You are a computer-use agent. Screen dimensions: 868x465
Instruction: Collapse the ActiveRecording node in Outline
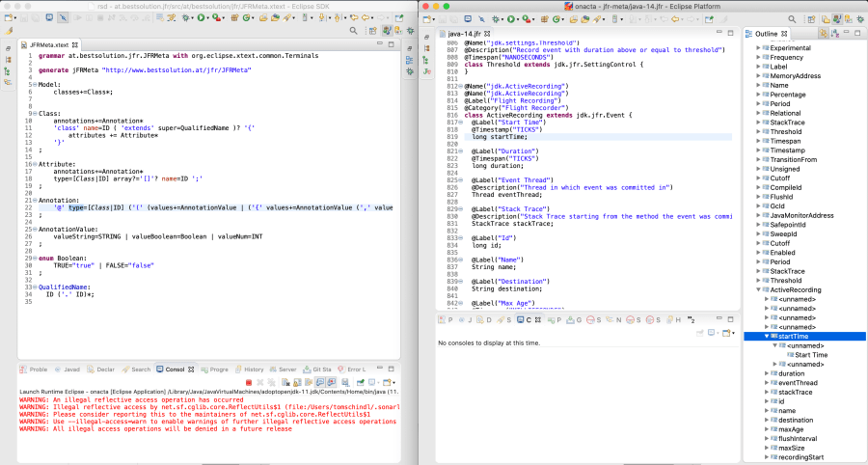tap(758, 289)
